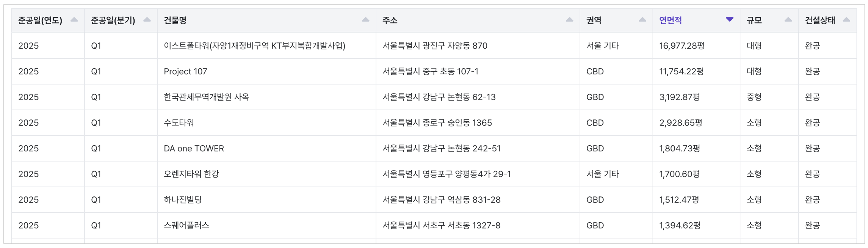Sort by 준공일(연도) arrow icon
The width and height of the screenshot is (868, 248).
(74, 20)
